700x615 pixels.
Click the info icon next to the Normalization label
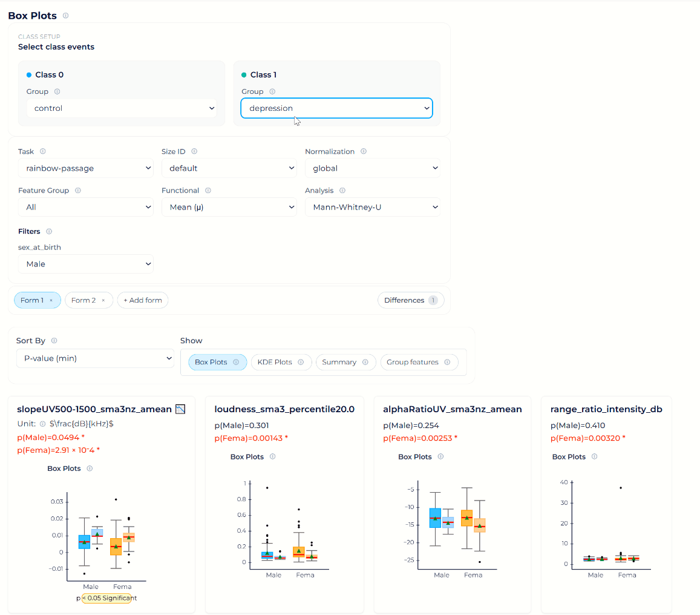(x=362, y=151)
